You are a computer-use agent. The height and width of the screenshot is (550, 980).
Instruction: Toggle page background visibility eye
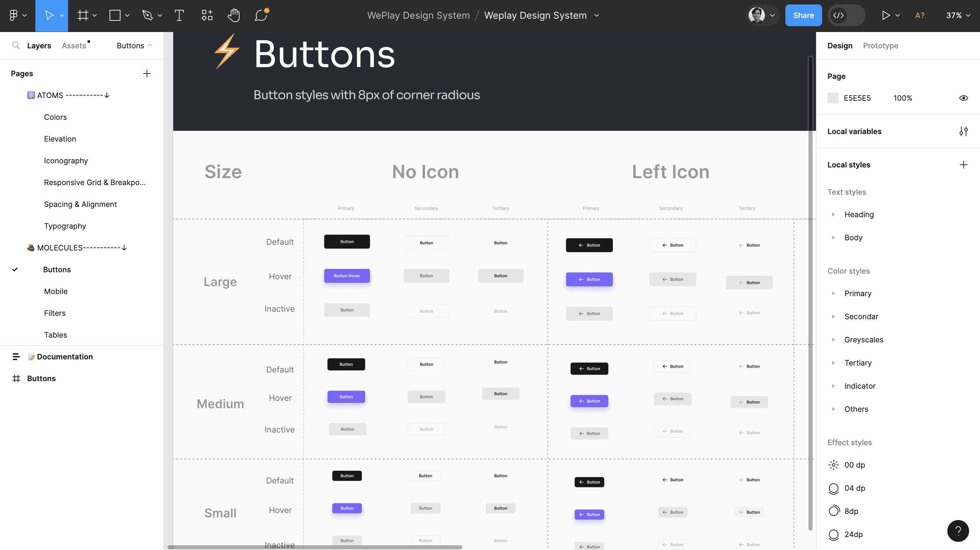pyautogui.click(x=963, y=98)
